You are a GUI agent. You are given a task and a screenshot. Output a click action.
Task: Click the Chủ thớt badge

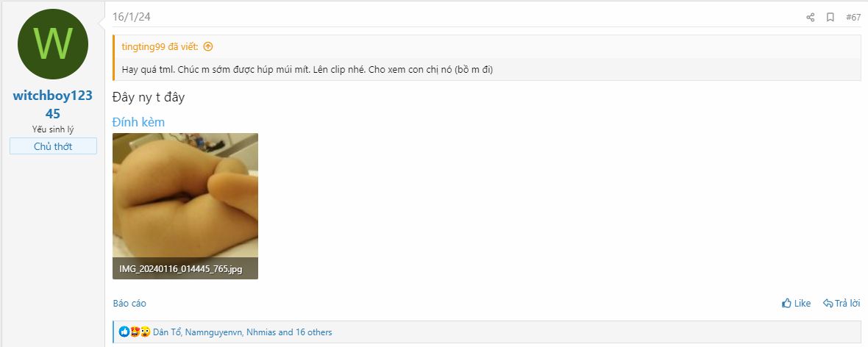(53, 146)
